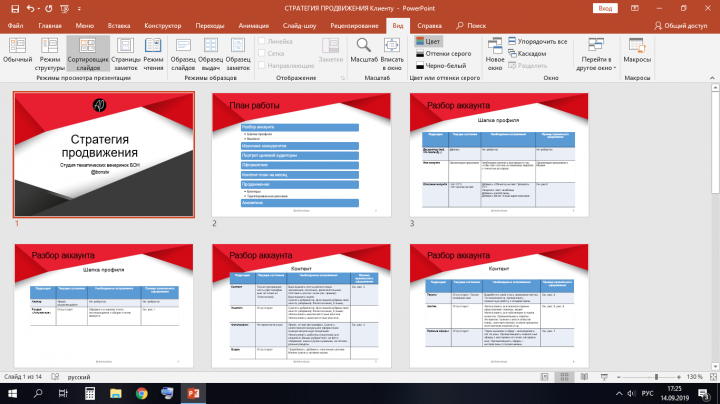Start Slide Show from status bar icon
This screenshot has height=404, width=720.
(604, 377)
